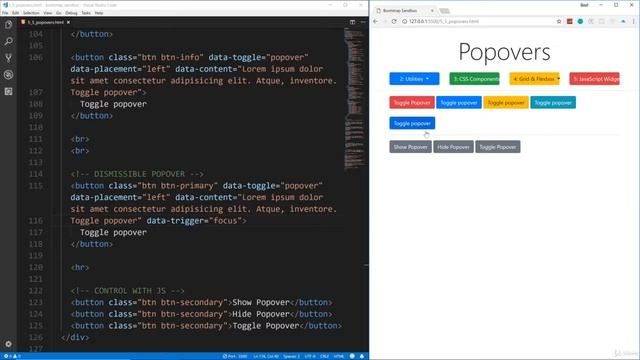Click line number 115 in the gutter
Screen dimensions: 640x360
click(36, 186)
